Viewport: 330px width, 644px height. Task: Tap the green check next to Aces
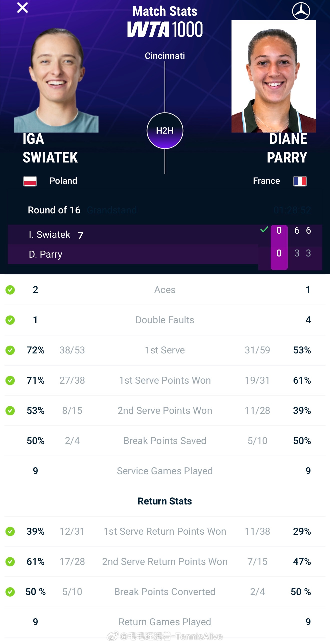click(x=10, y=290)
